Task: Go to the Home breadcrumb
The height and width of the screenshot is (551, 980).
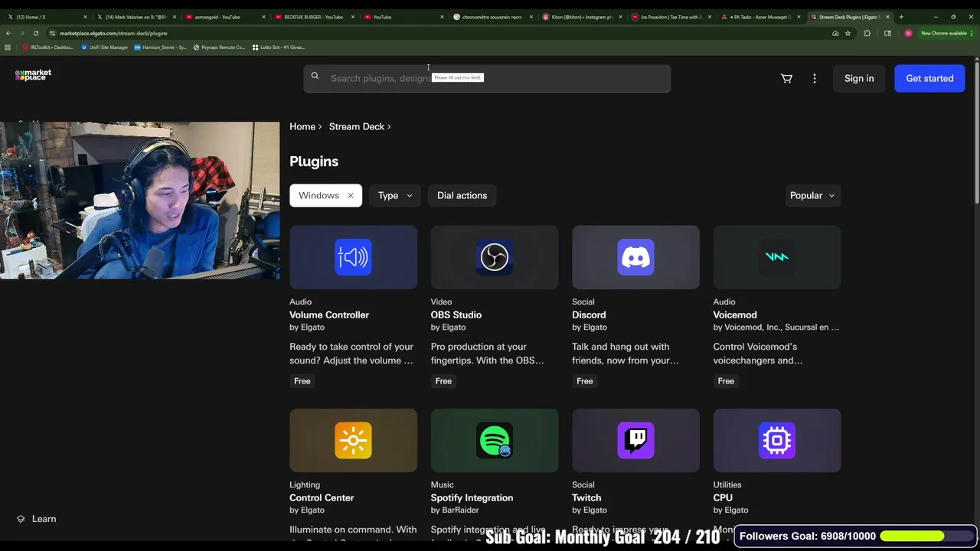Action: click(302, 126)
